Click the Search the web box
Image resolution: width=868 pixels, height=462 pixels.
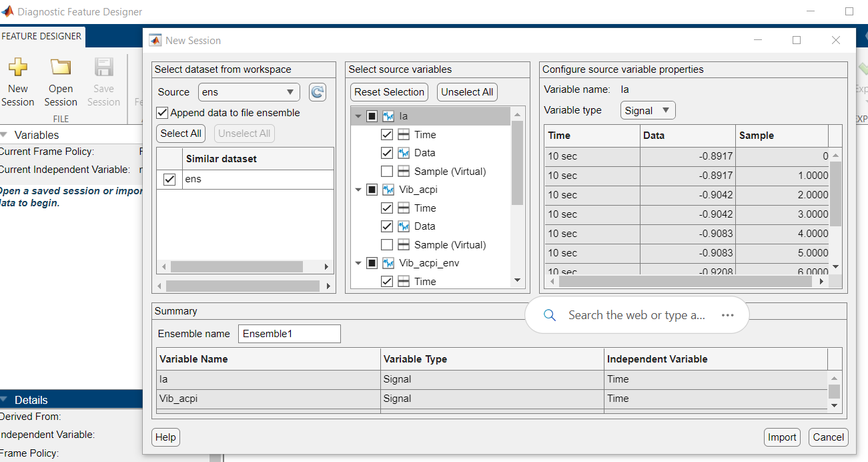tap(636, 315)
